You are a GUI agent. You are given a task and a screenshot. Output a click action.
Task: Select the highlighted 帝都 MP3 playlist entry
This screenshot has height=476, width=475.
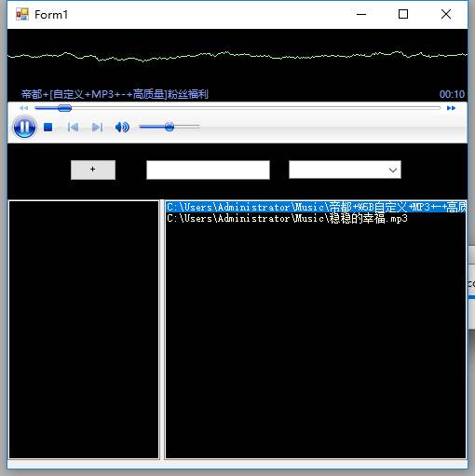[x=316, y=207]
